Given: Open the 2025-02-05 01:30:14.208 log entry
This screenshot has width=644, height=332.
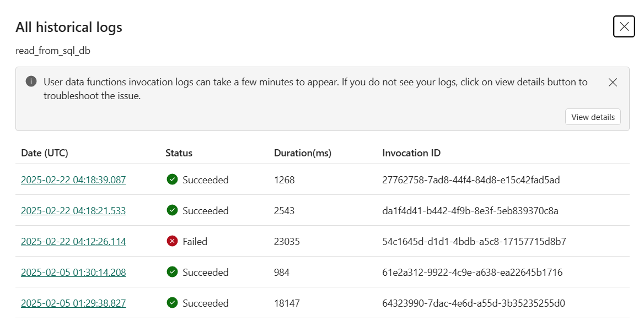Looking at the screenshot, I should pyautogui.click(x=73, y=273).
